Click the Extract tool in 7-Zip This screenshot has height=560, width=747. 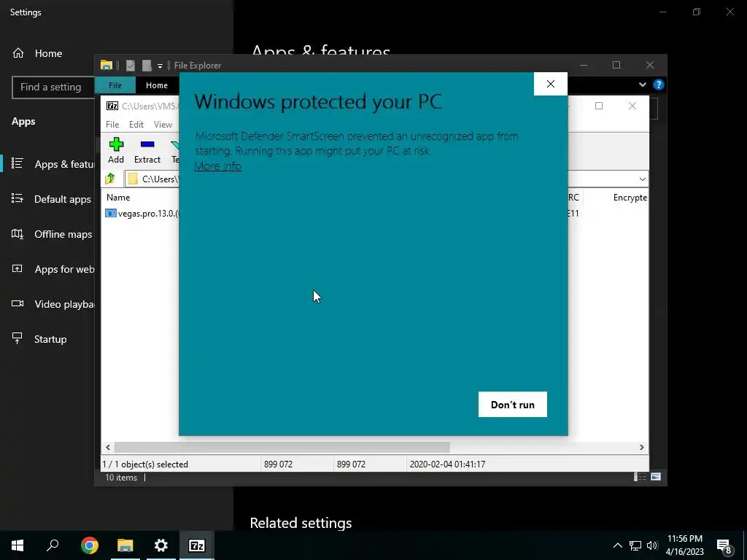[147, 150]
